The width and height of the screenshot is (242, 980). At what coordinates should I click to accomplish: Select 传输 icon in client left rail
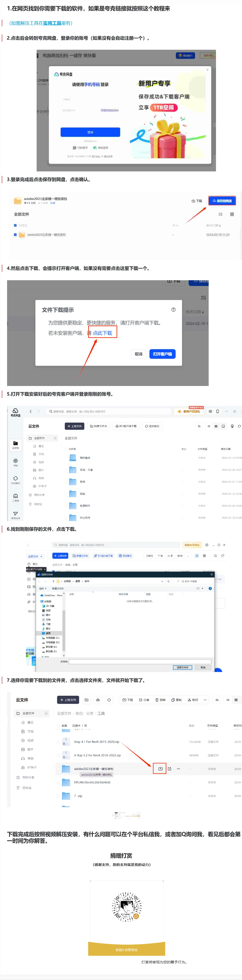coord(15,462)
